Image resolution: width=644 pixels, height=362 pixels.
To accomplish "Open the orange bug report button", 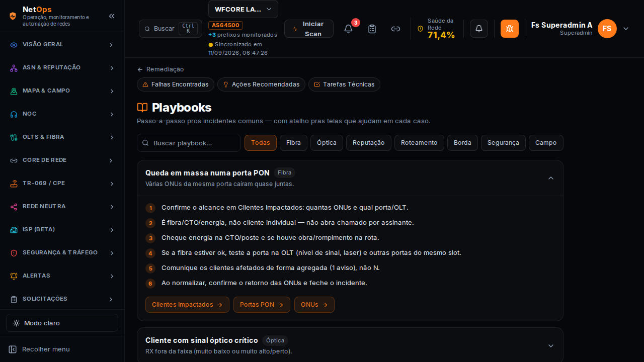I will (510, 29).
